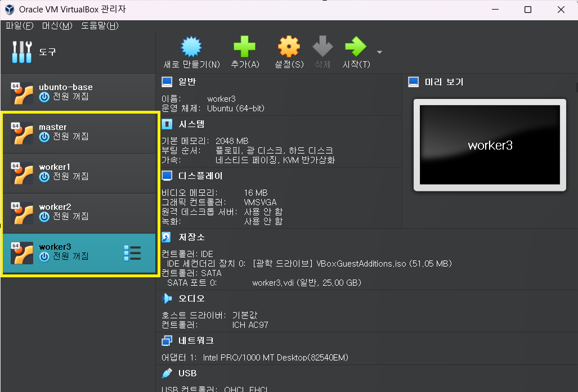
Task: Select the worker2 machine name
Action: (55, 206)
